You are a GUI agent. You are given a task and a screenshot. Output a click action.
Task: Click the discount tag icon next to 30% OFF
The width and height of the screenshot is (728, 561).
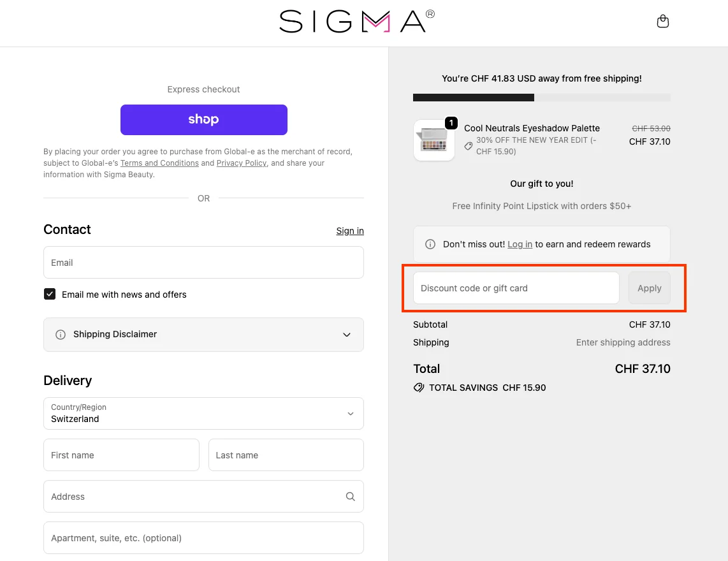pyautogui.click(x=468, y=146)
